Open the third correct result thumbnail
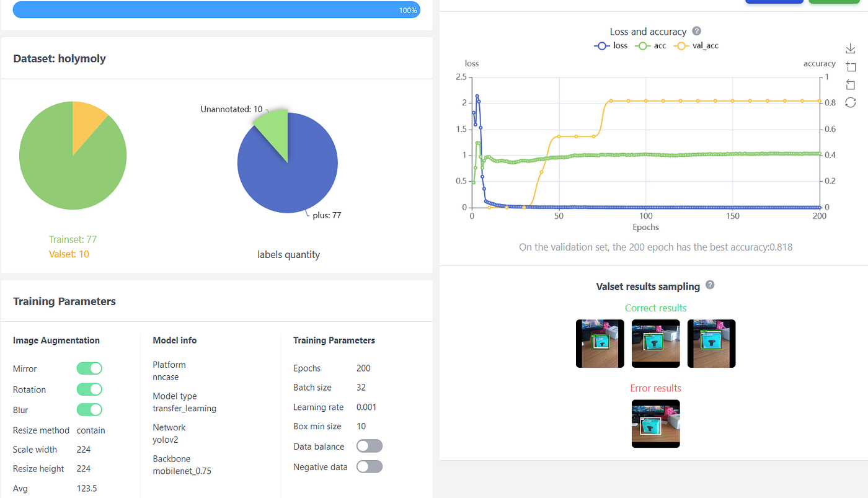This screenshot has width=868, height=498. (x=712, y=344)
